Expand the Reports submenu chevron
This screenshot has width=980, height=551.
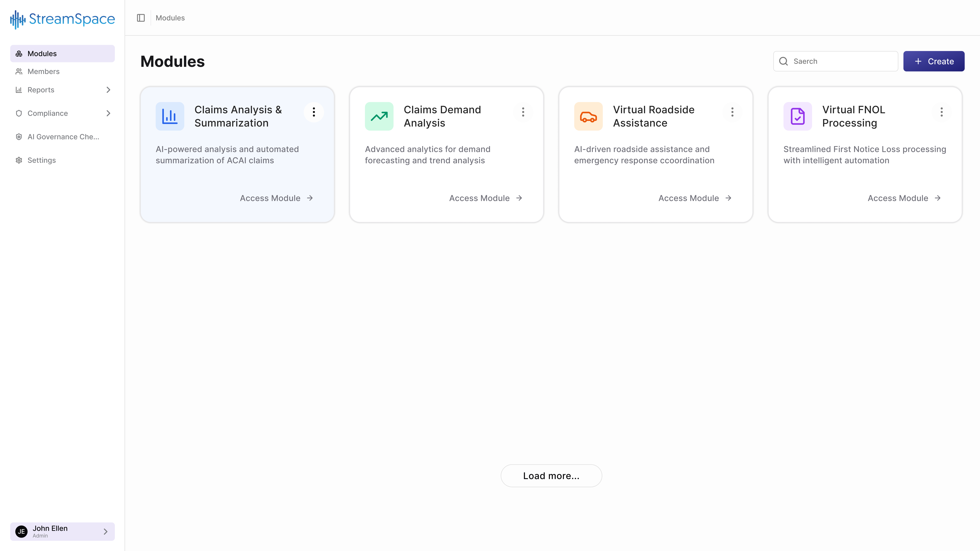(x=108, y=90)
